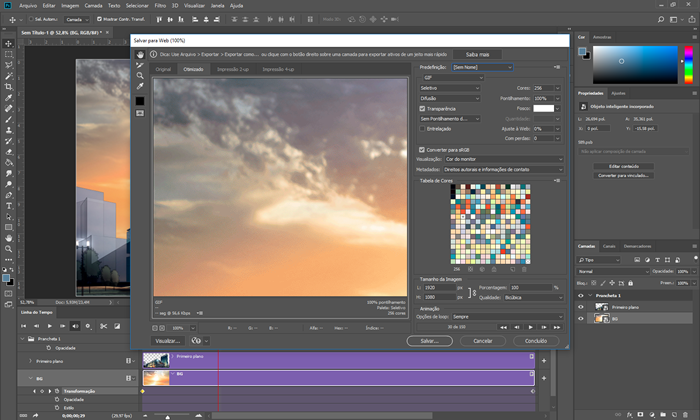Open the search icon in options bar
Viewport: 700px width, 420px height.
pos(661,19)
